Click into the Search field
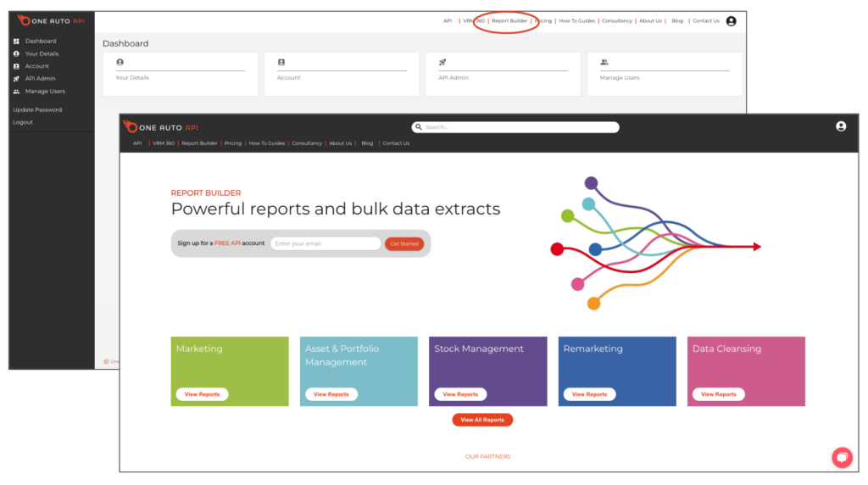The image size is (868, 485). [515, 127]
